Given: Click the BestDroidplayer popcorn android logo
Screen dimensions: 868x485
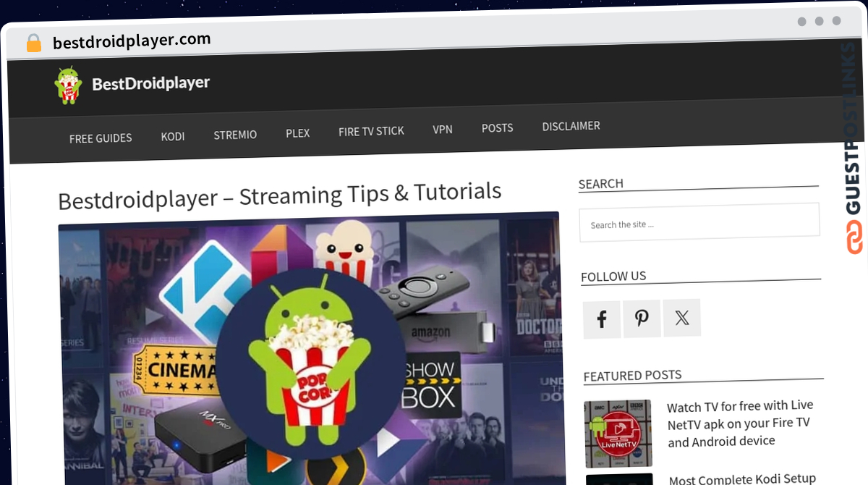Looking at the screenshot, I should tap(69, 85).
